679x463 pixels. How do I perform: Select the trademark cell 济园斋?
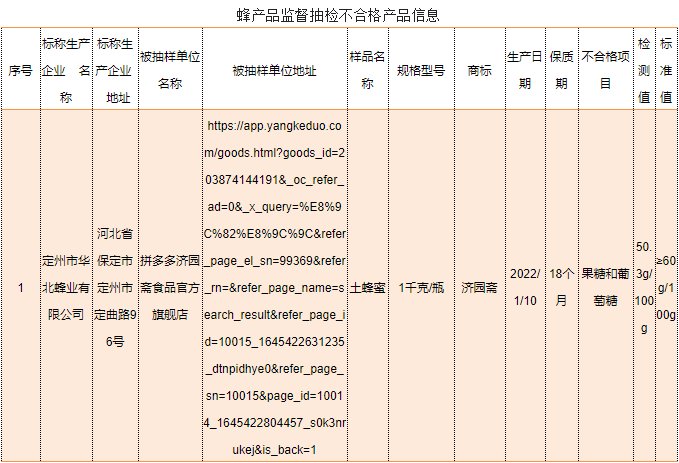[479, 288]
